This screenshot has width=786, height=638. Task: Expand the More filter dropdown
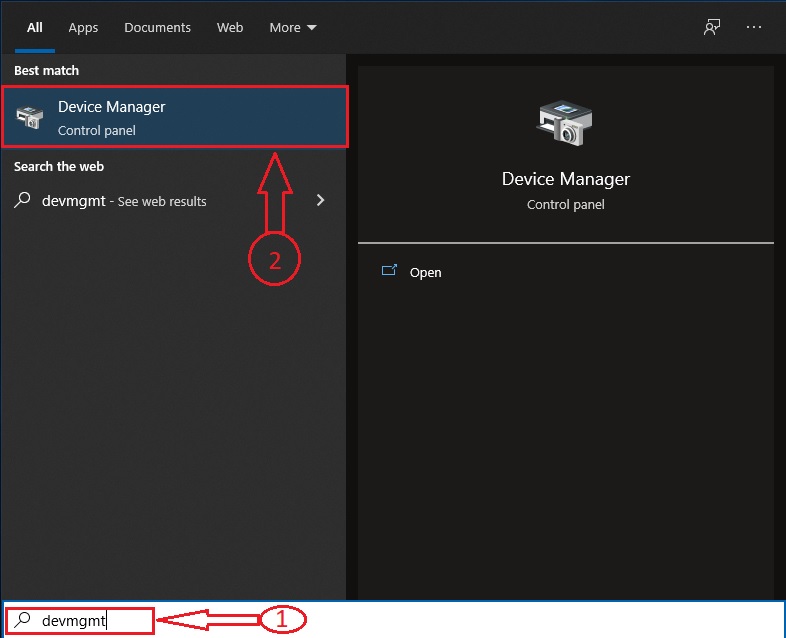point(292,27)
